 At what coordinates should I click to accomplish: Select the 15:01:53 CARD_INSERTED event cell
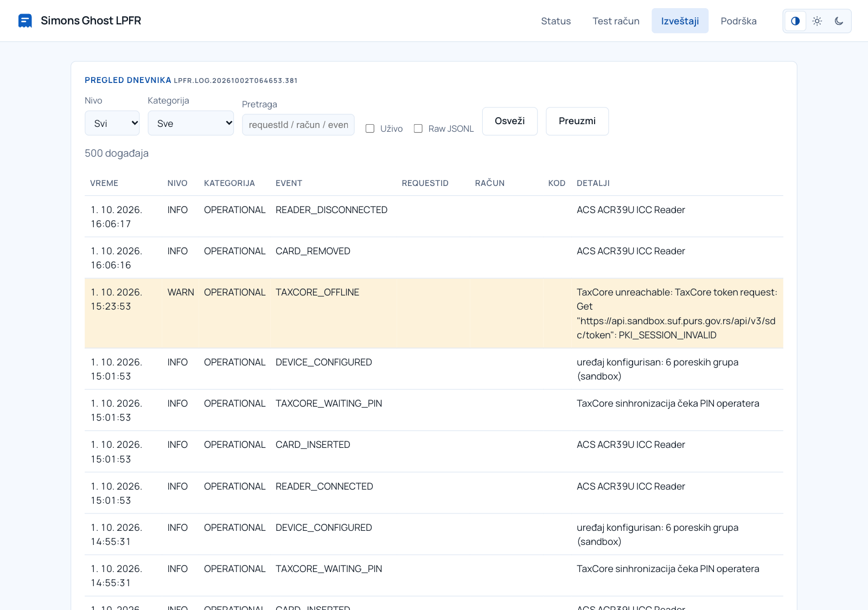tap(313, 445)
